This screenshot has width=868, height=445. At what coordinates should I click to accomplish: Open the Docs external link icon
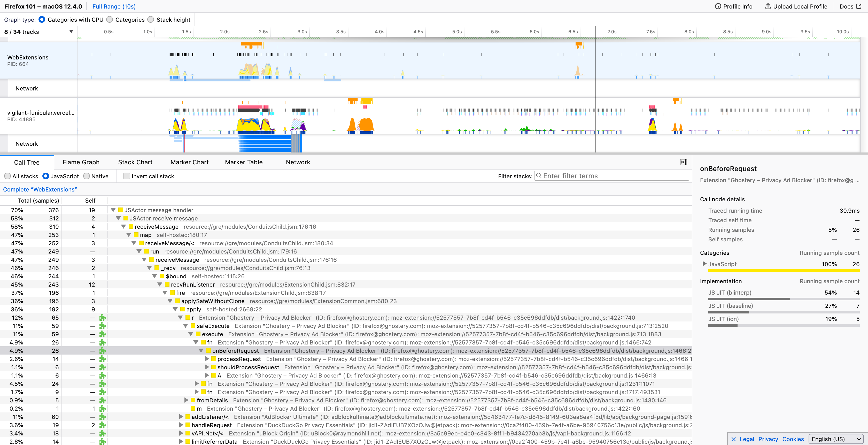tap(858, 6)
